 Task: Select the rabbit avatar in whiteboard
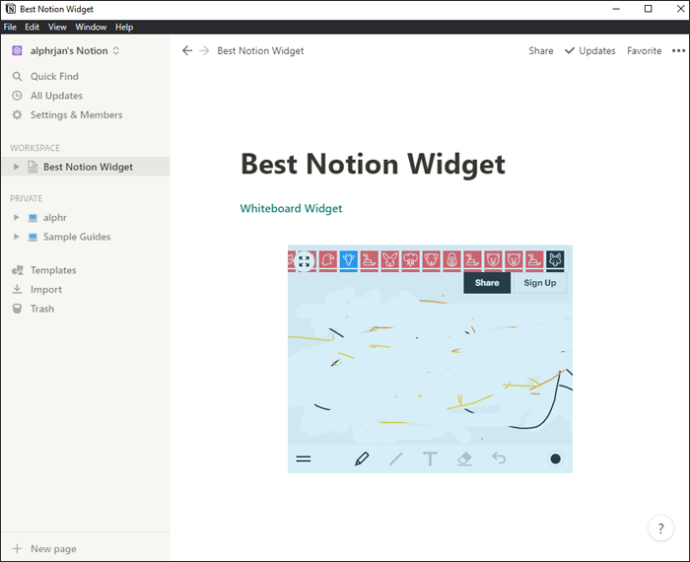[x=389, y=260]
